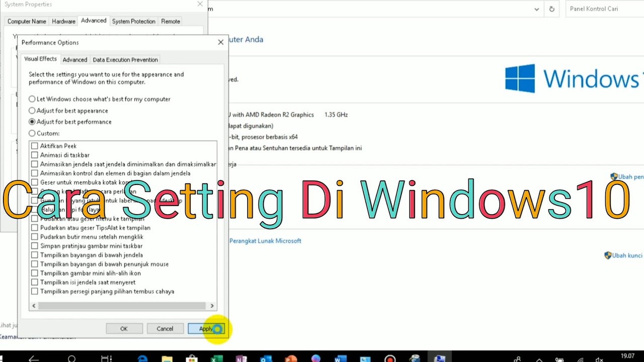Click the Panel Kontrol Cari search field
644x362 pixels.
[605, 9]
